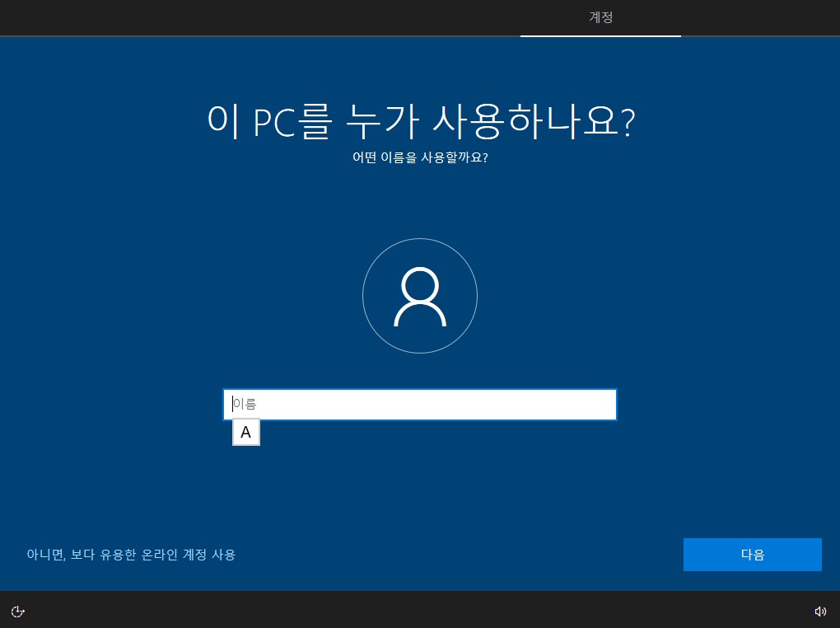The width and height of the screenshot is (840, 628).
Task: Click the subtitle 어떤 이름을 사용할까요?
Action: pos(420,157)
